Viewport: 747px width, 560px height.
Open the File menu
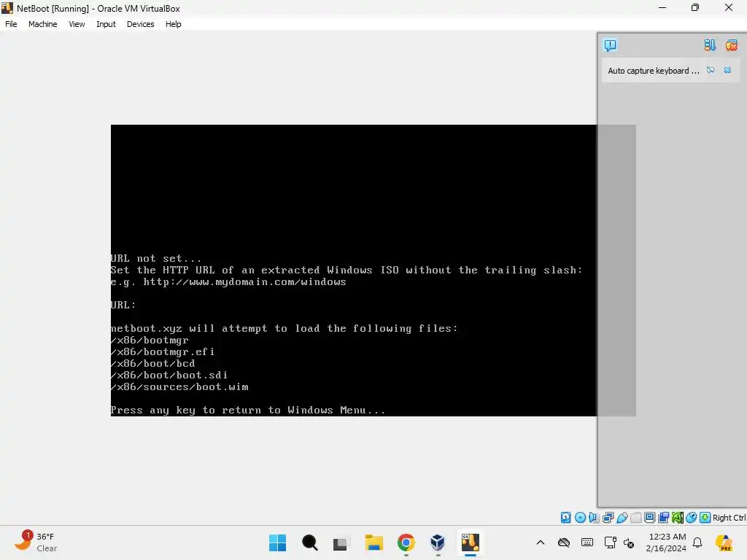[11, 24]
